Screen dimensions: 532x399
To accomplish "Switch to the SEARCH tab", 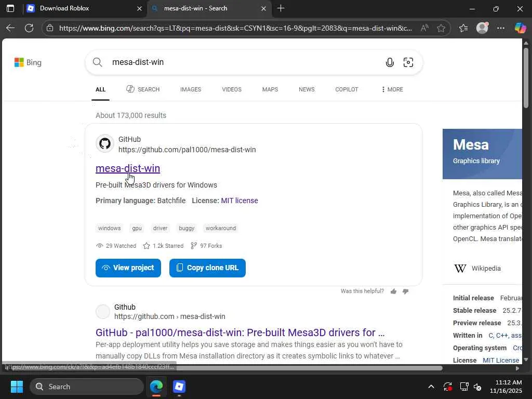I will 143,89.
